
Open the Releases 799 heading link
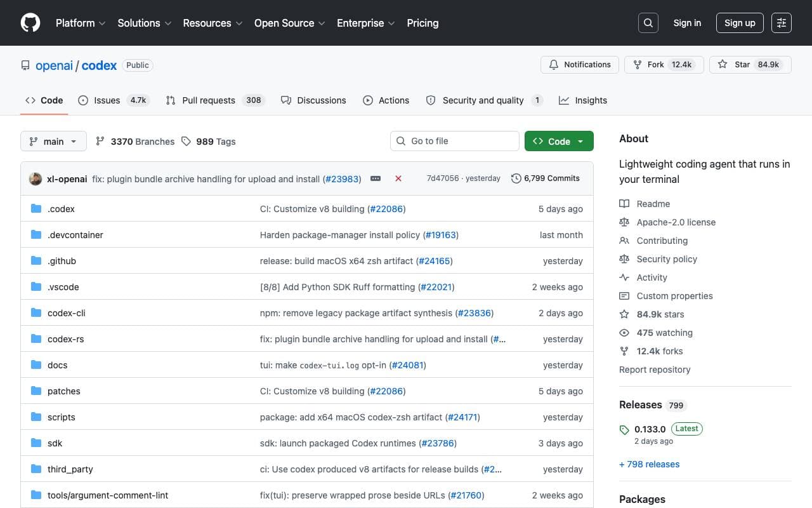(653, 405)
